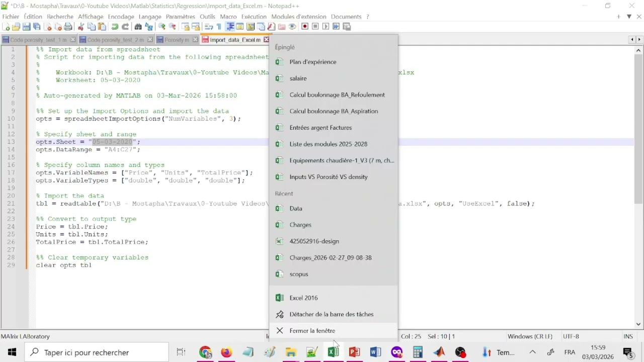Close the Import_data_Excel.m tab
The image size is (644, 362).
click(x=267, y=40)
